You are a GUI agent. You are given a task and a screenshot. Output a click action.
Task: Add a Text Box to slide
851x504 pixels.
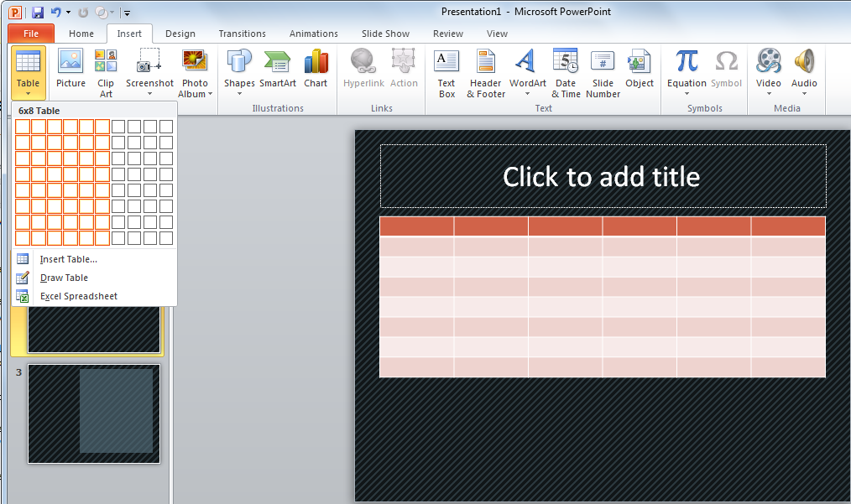click(446, 71)
